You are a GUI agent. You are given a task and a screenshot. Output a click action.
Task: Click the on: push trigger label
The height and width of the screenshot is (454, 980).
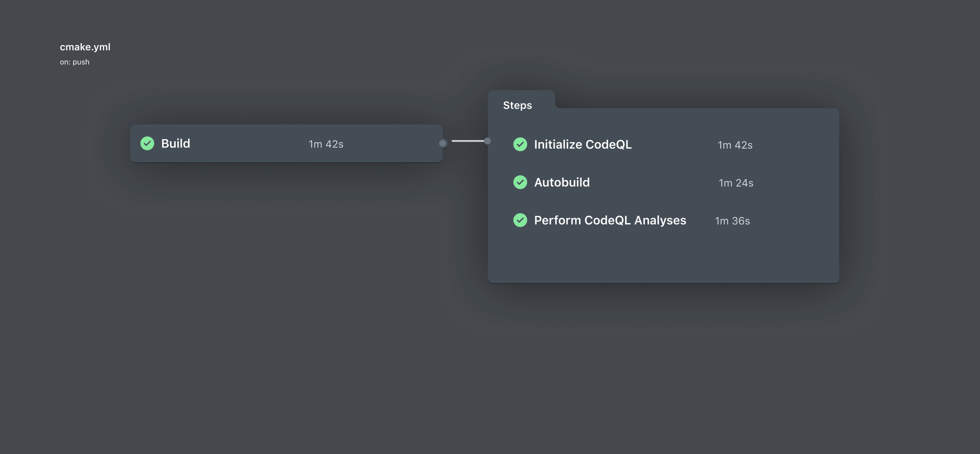tap(74, 62)
